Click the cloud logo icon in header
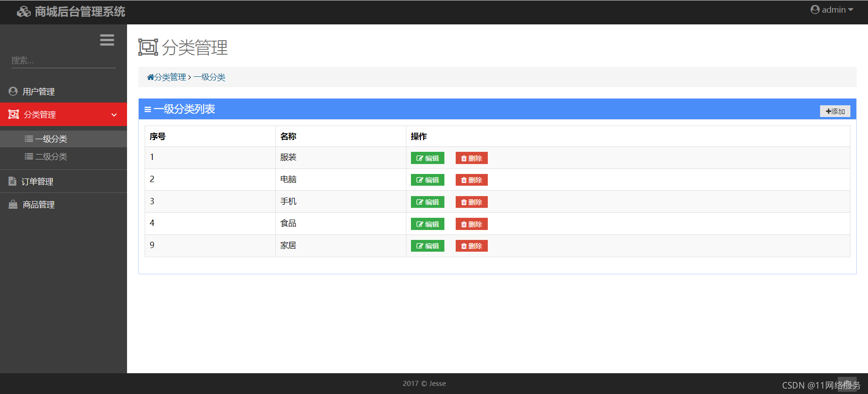This screenshot has height=394, width=868. pos(24,12)
